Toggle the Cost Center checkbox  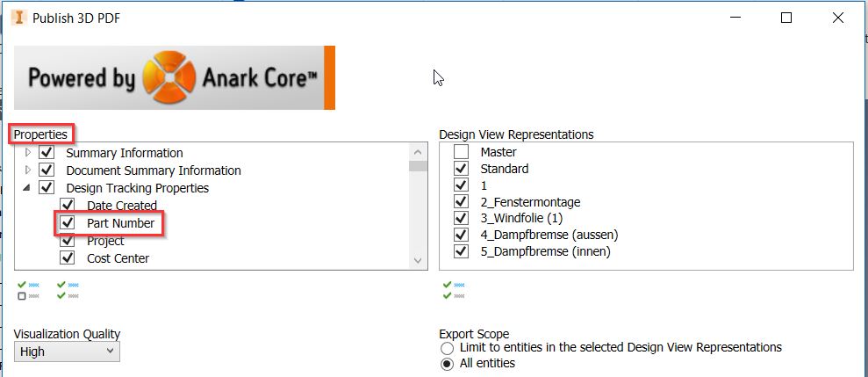[x=68, y=257]
